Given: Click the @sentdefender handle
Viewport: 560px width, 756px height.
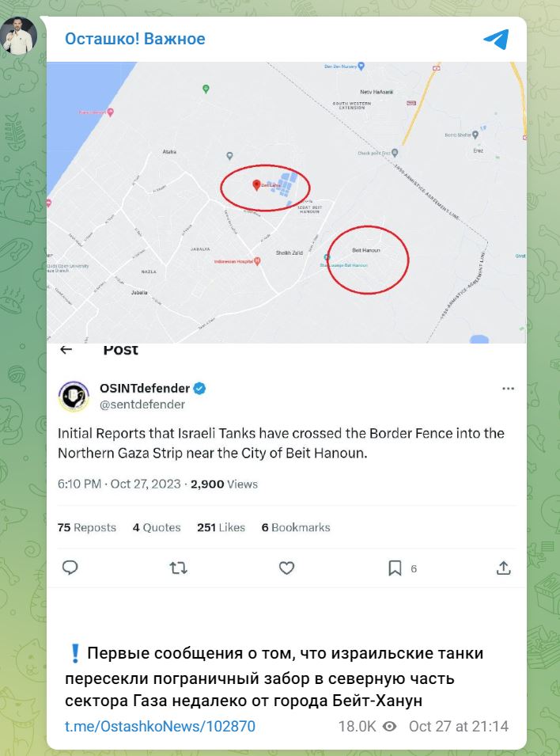Looking at the screenshot, I should click(x=142, y=405).
